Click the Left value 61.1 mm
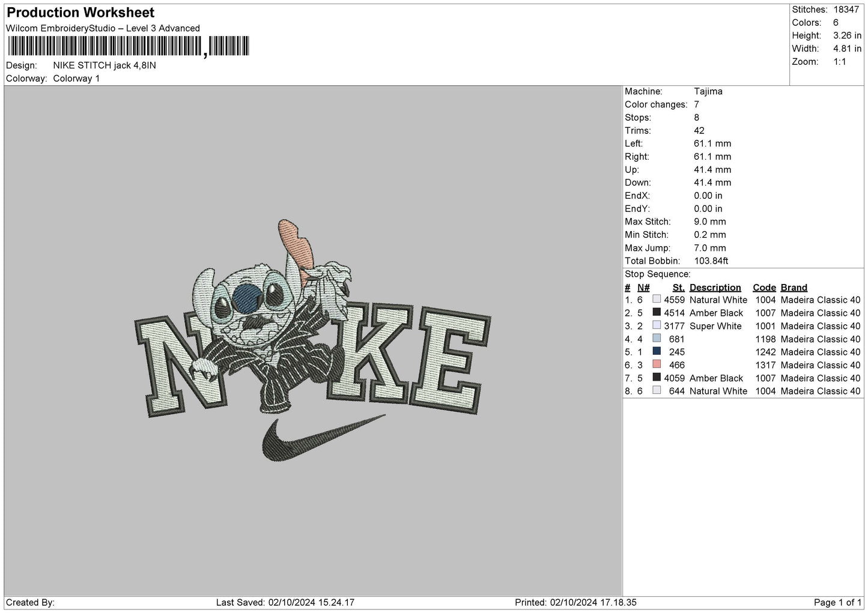The image size is (868, 613). click(x=712, y=143)
